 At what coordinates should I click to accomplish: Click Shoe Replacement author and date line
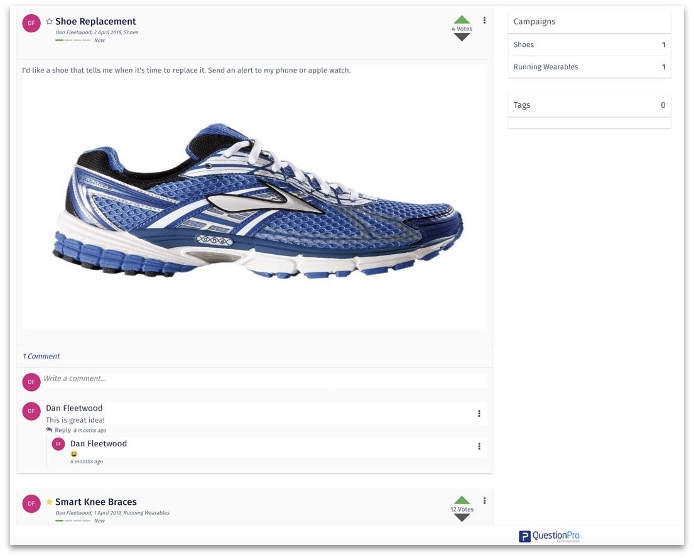96,32
